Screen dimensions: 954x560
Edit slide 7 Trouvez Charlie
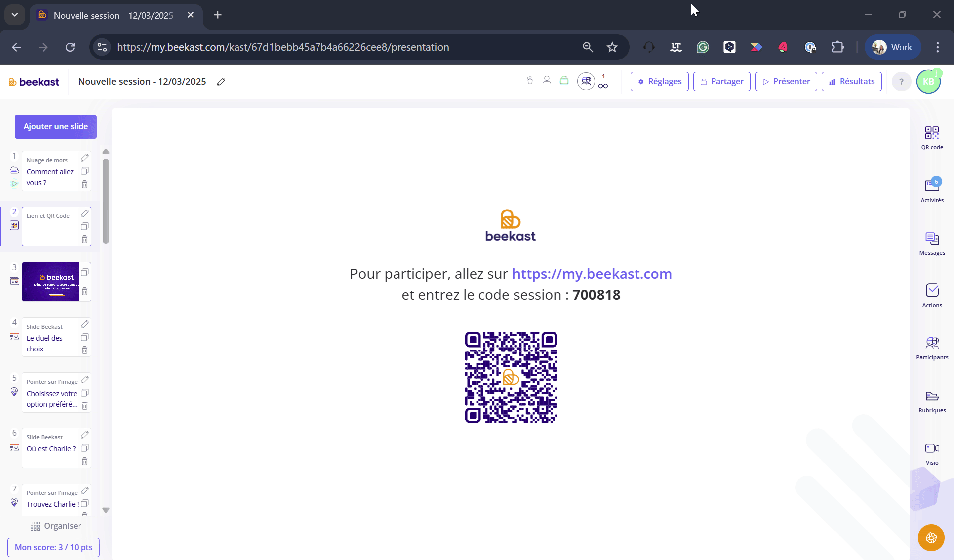(x=85, y=490)
